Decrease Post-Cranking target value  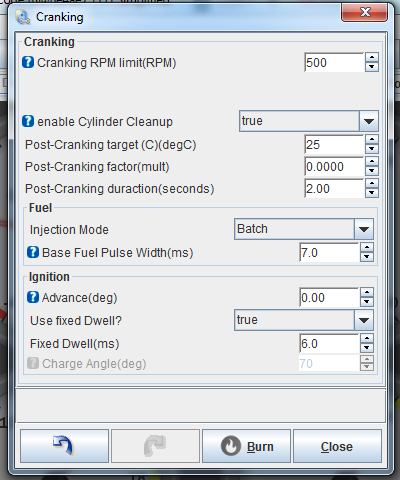tap(372, 149)
